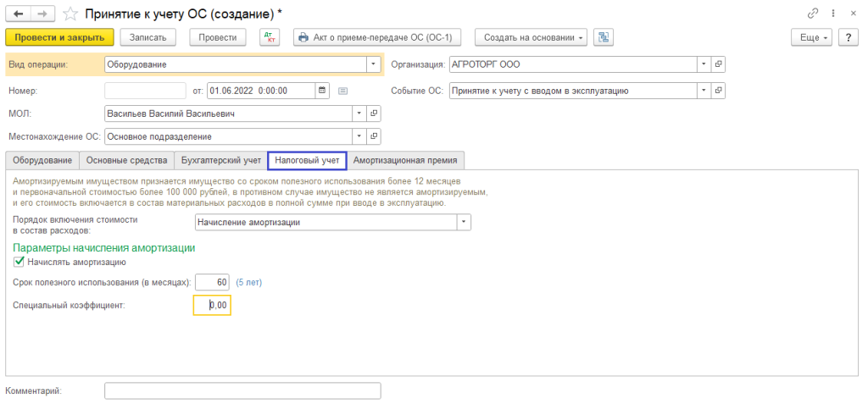This screenshot has height=404, width=868.
Task: Open Событие ОС dropdown list
Action: coord(702,91)
